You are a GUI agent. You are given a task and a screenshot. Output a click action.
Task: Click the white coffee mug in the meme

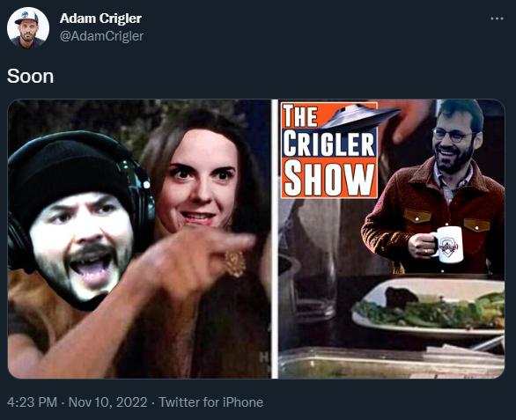tap(447, 245)
